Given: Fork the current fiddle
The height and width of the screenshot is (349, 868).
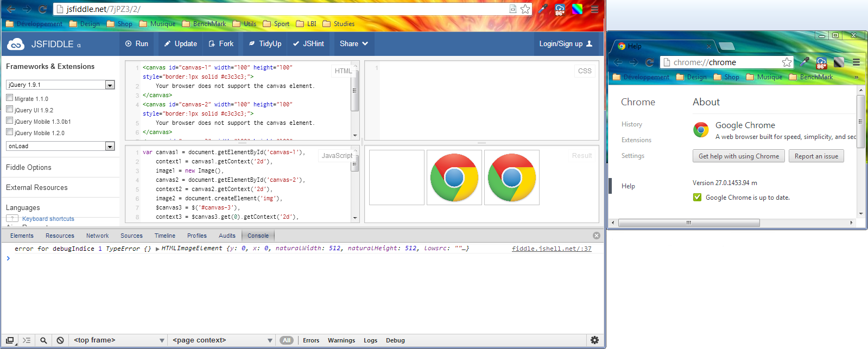Looking at the screenshot, I should point(221,44).
